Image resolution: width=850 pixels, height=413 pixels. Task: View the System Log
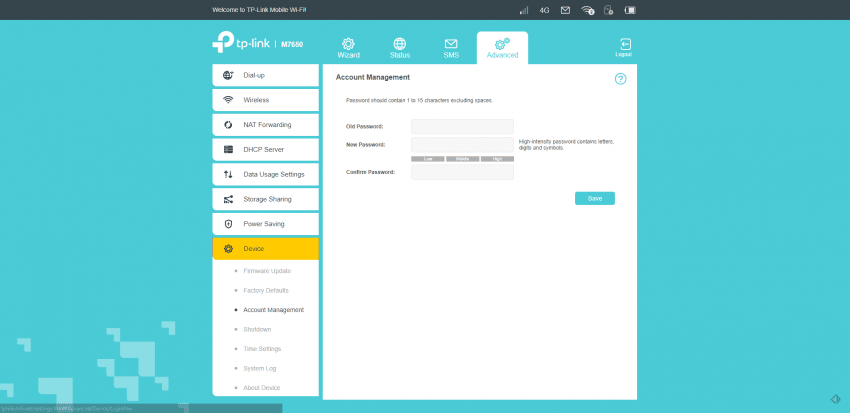(x=260, y=369)
